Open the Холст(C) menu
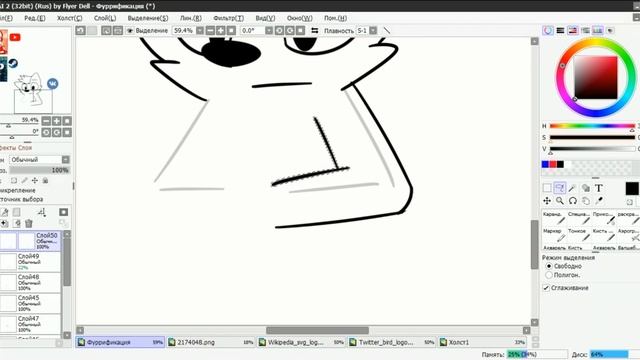Image resolution: width=640 pixels, height=360 pixels. pyautogui.click(x=69, y=18)
